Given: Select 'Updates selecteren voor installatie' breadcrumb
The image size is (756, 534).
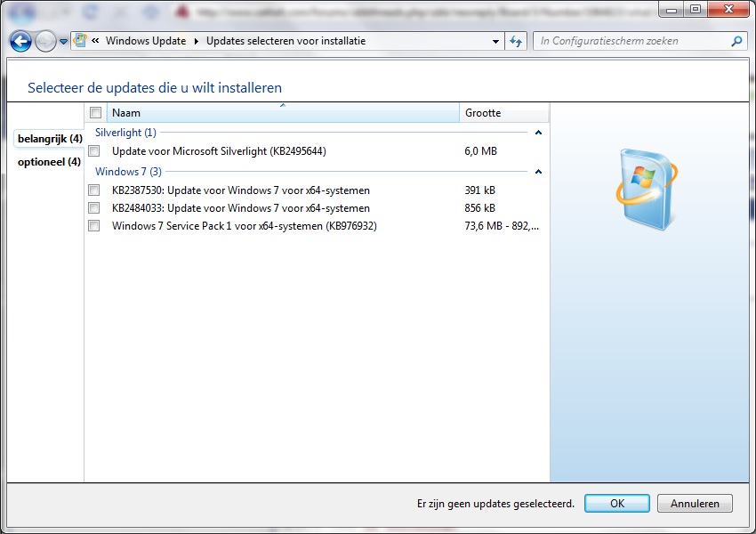Looking at the screenshot, I should pos(286,41).
